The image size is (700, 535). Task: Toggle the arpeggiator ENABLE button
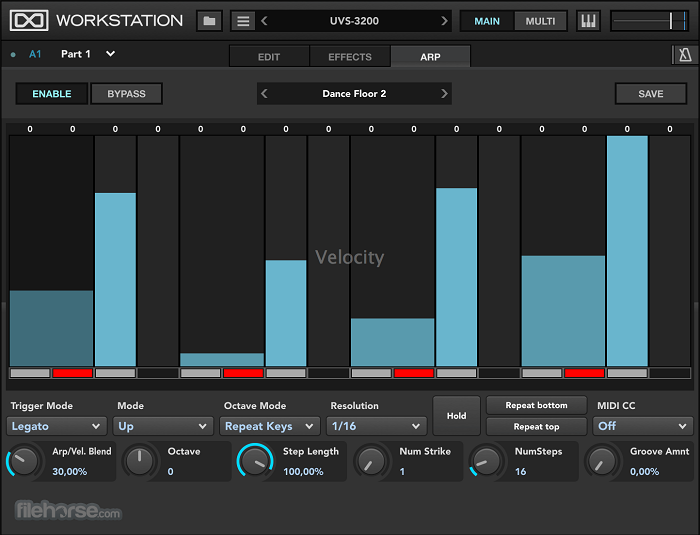point(51,94)
